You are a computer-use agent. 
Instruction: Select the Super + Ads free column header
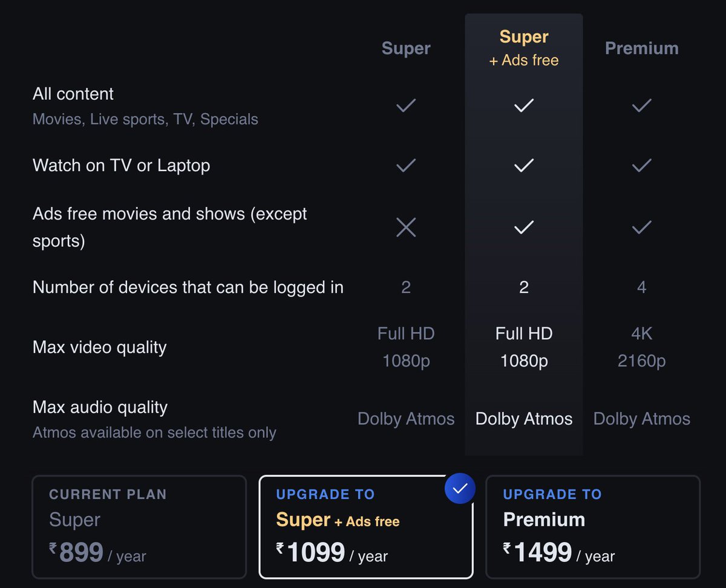pyautogui.click(x=524, y=47)
